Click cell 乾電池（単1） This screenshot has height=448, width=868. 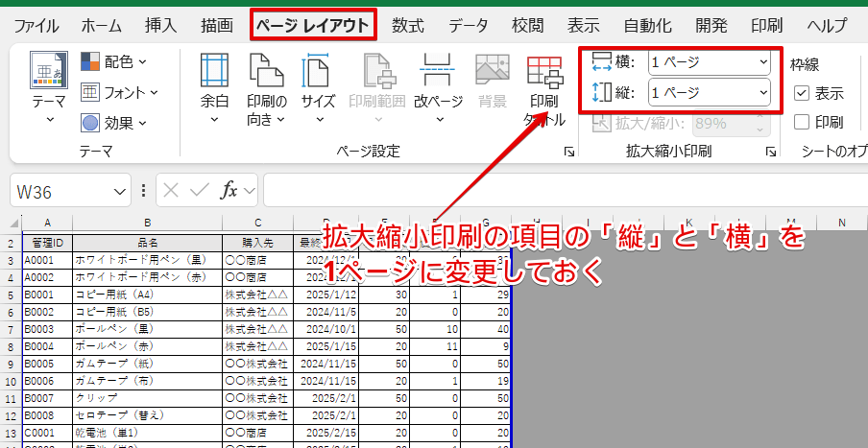148,433
